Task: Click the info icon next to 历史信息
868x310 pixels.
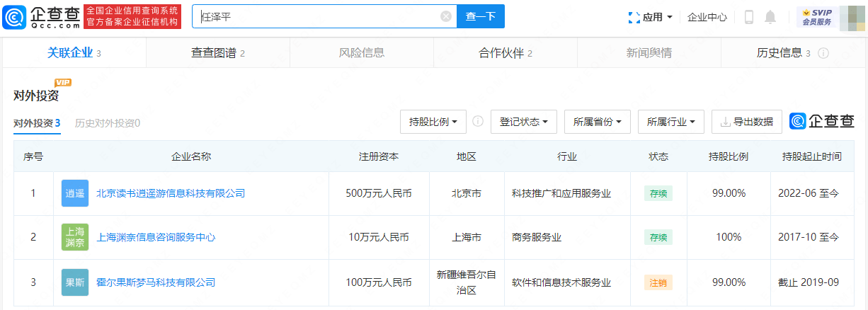Action: coord(823,53)
